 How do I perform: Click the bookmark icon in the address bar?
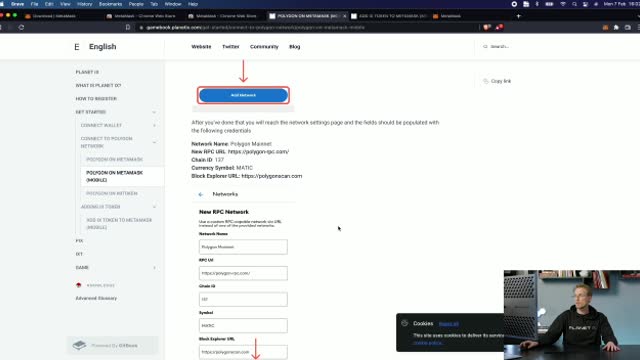128,27
